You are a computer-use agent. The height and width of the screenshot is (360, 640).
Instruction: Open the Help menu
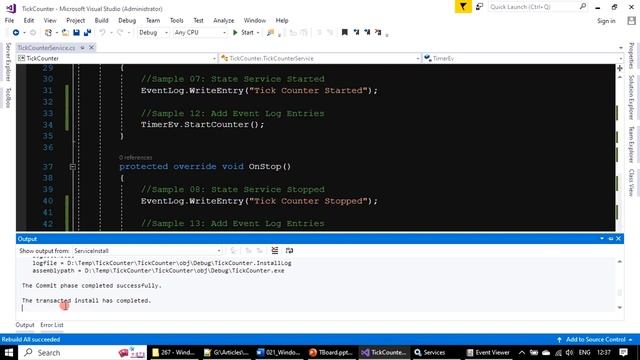coord(282,20)
